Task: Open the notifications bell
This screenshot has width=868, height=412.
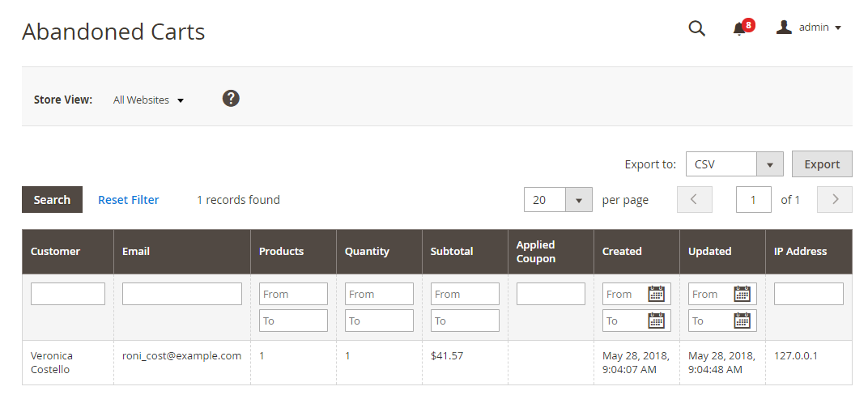Action: click(738, 28)
